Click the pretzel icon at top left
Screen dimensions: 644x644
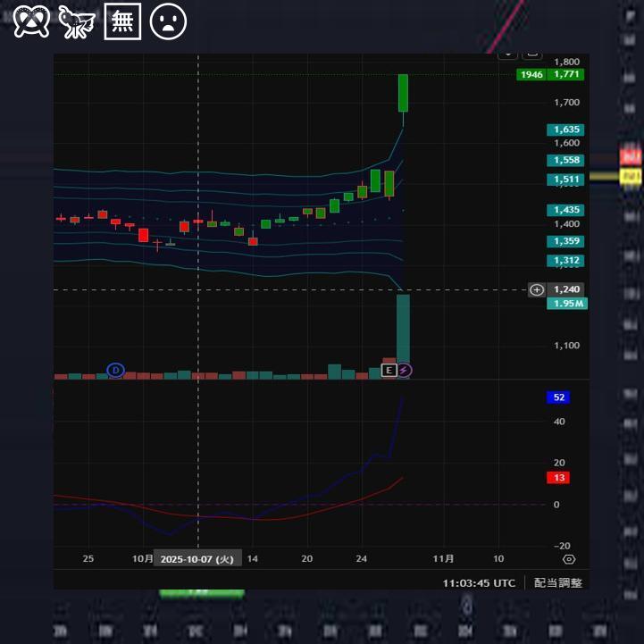[x=32, y=21]
